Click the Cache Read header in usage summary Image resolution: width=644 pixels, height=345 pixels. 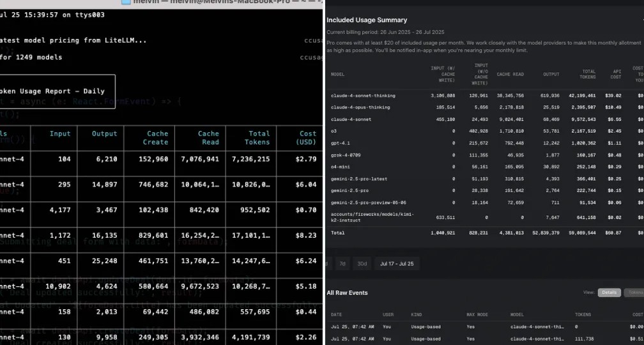510,74
